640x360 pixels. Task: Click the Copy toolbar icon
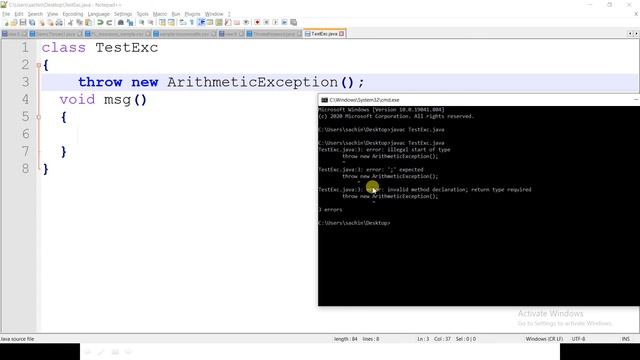[79, 22]
